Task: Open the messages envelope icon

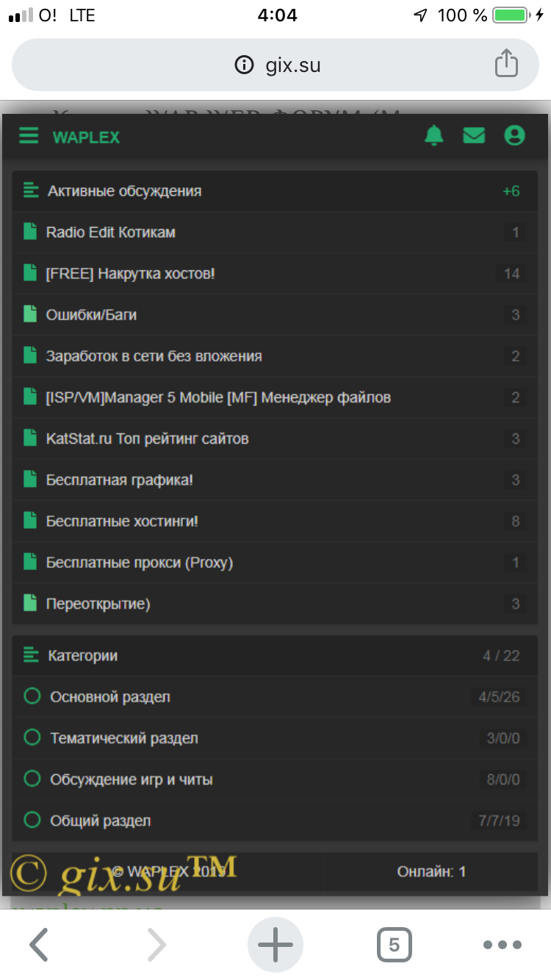Action: point(474,136)
